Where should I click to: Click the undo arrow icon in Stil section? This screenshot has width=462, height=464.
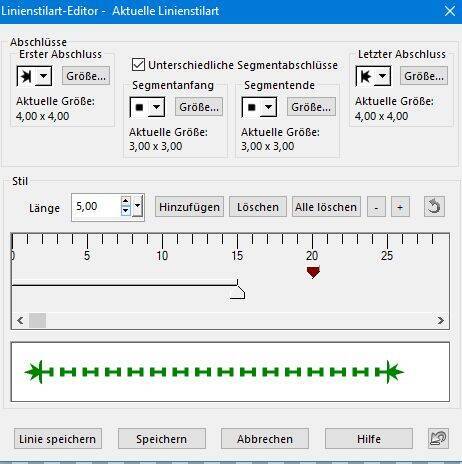click(x=434, y=207)
